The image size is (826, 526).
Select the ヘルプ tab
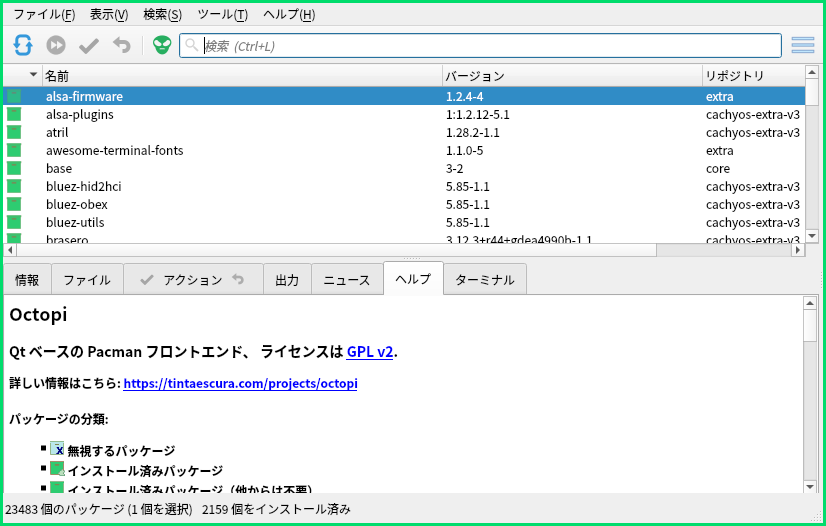click(x=414, y=278)
